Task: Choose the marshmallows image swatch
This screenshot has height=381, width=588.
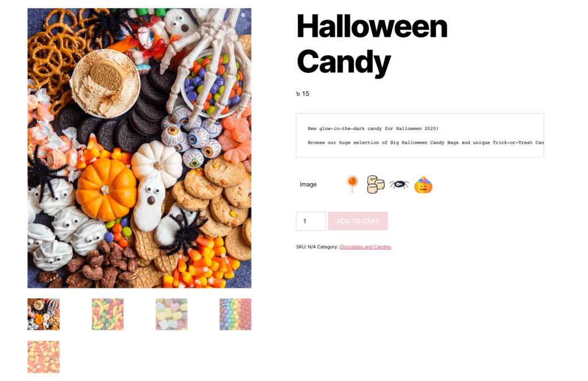Action: click(x=376, y=184)
